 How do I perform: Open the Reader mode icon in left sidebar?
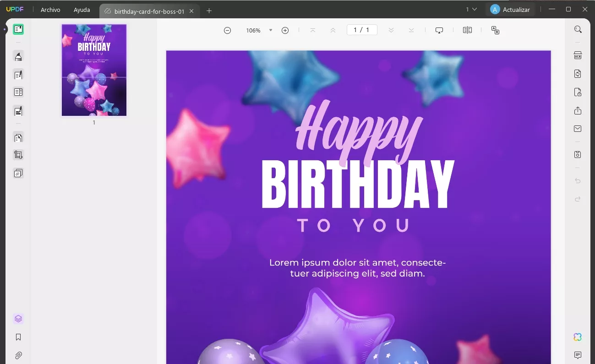pos(18,30)
